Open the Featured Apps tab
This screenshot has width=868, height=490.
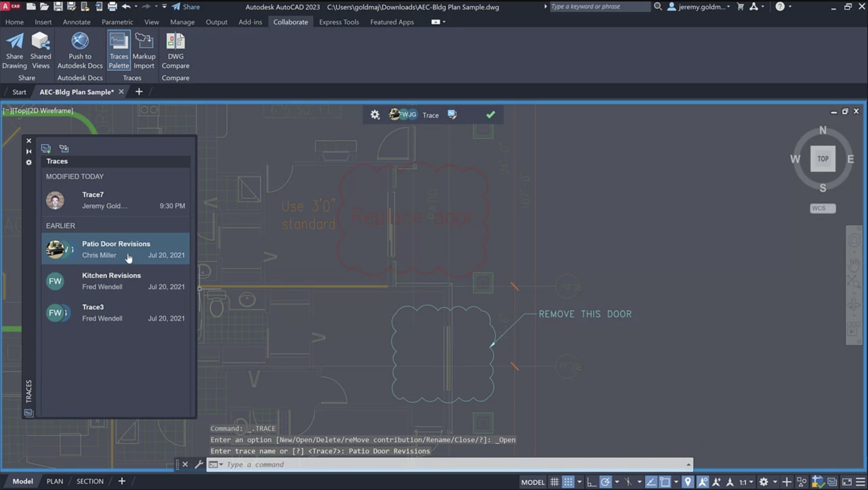(392, 22)
